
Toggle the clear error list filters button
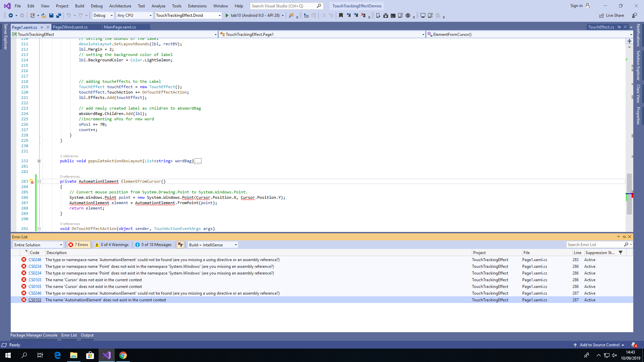180,245
